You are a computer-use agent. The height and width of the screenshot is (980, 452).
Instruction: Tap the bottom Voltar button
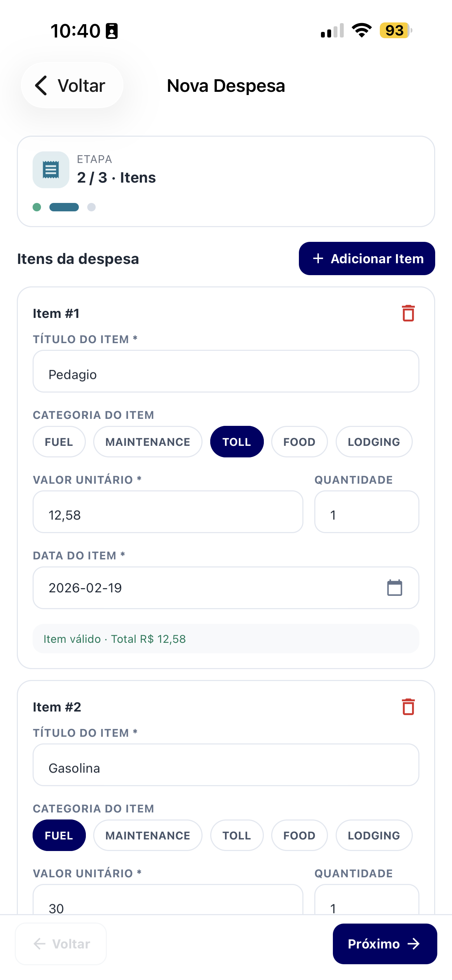click(x=61, y=944)
